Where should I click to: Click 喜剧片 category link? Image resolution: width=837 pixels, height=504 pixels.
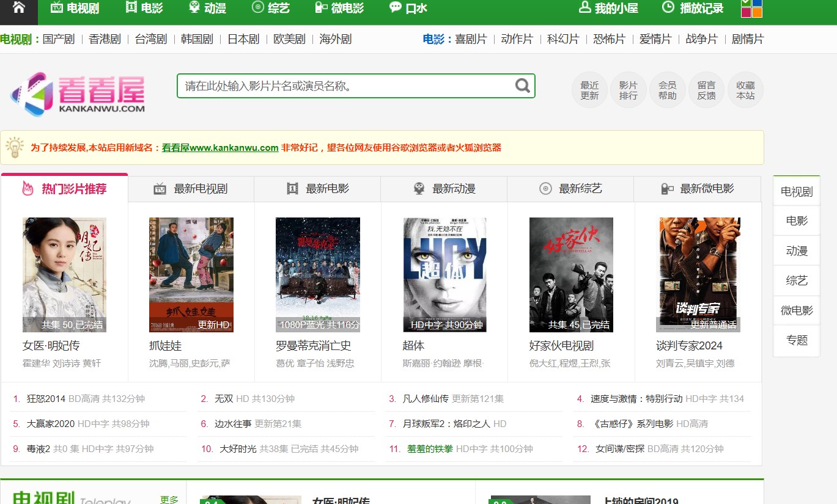[471, 39]
